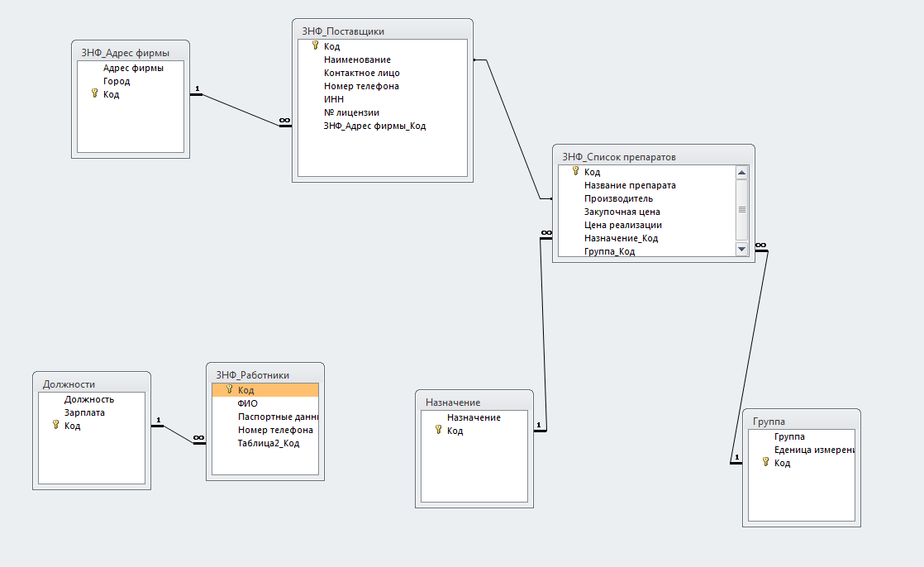Select Назначение field in Назначение table

pyautogui.click(x=474, y=417)
